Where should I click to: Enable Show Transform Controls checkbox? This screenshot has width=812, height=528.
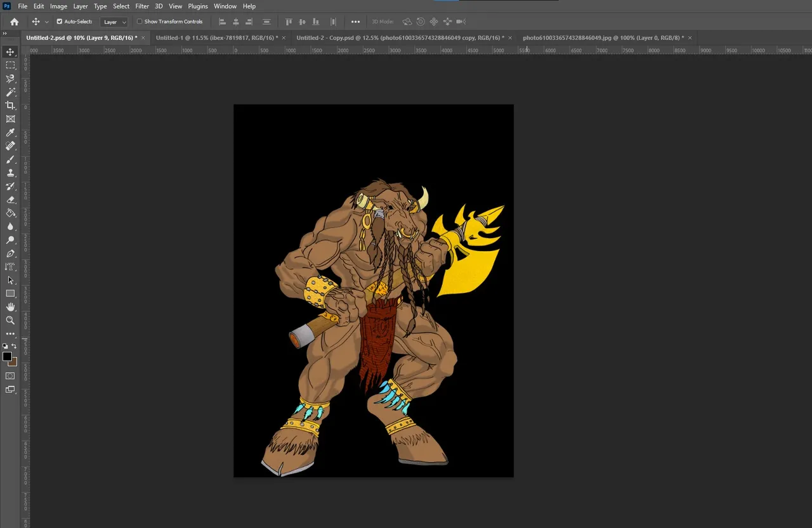140,22
